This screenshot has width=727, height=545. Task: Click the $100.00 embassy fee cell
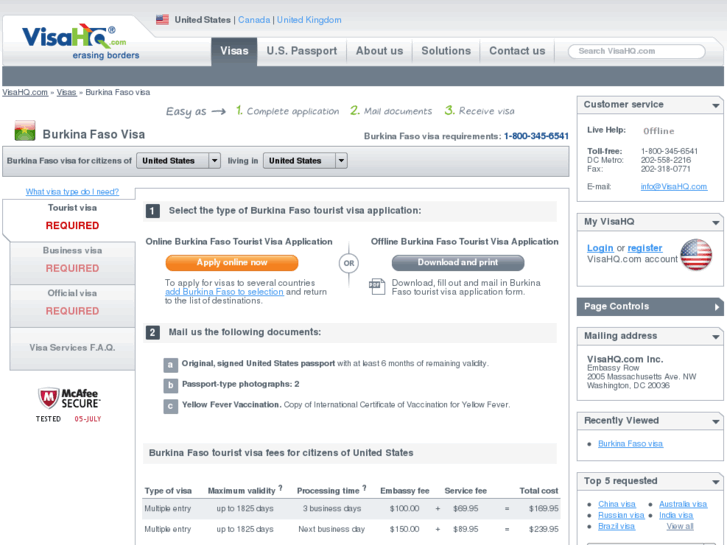[x=404, y=509]
